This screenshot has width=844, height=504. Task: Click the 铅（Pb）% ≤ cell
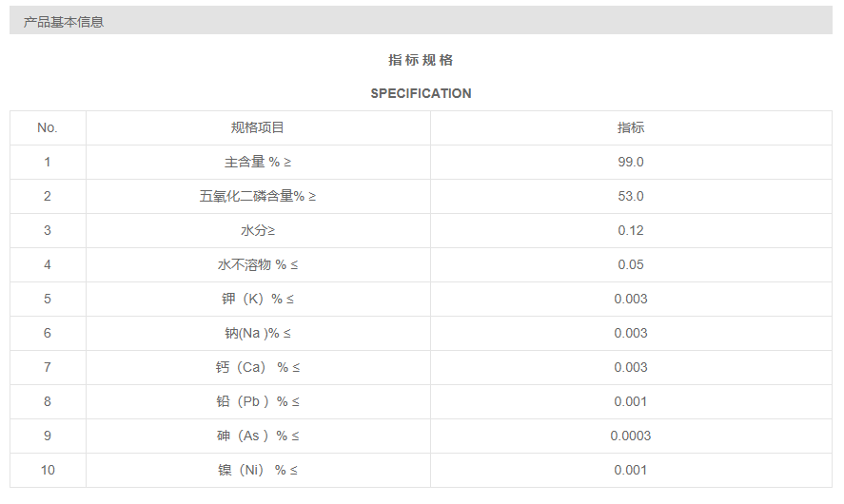258,401
